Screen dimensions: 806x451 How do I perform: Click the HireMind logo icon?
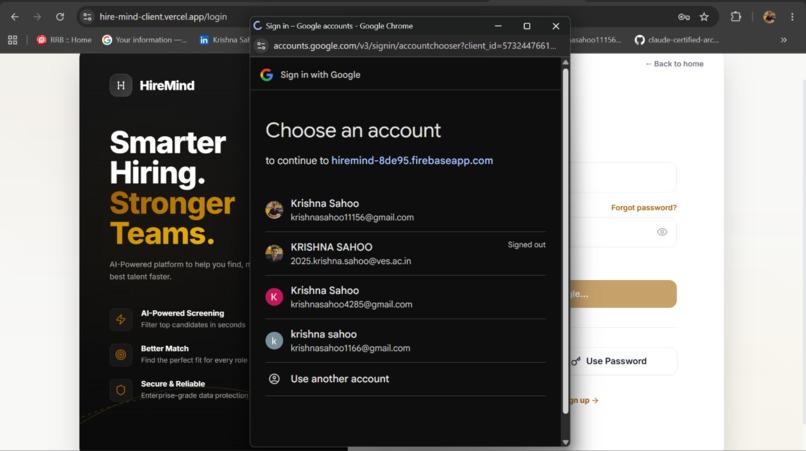tap(121, 85)
